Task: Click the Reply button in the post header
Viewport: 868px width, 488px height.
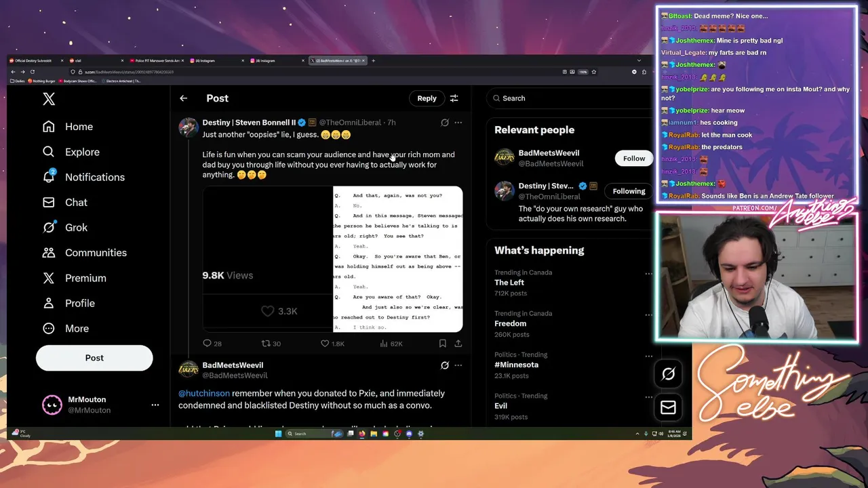Action: [x=427, y=98]
